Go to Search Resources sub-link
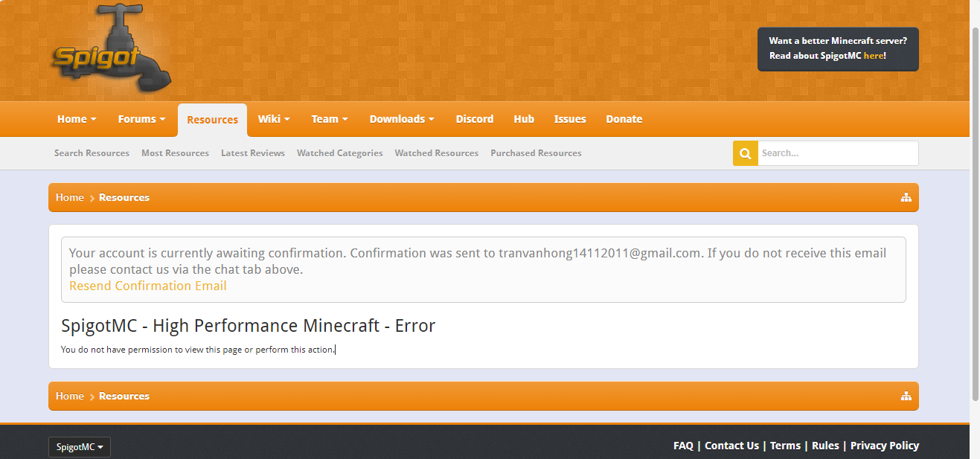The height and width of the screenshot is (459, 980). tap(92, 153)
